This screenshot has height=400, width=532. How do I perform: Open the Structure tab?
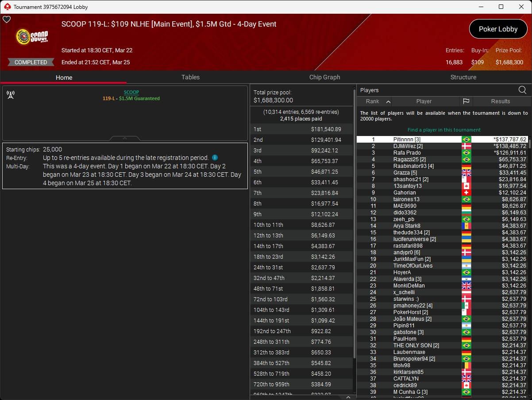pyautogui.click(x=463, y=77)
